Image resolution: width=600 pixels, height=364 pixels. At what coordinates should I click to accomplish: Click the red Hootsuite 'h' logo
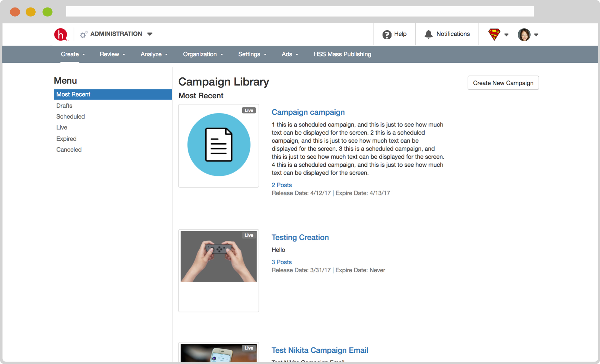[61, 34]
